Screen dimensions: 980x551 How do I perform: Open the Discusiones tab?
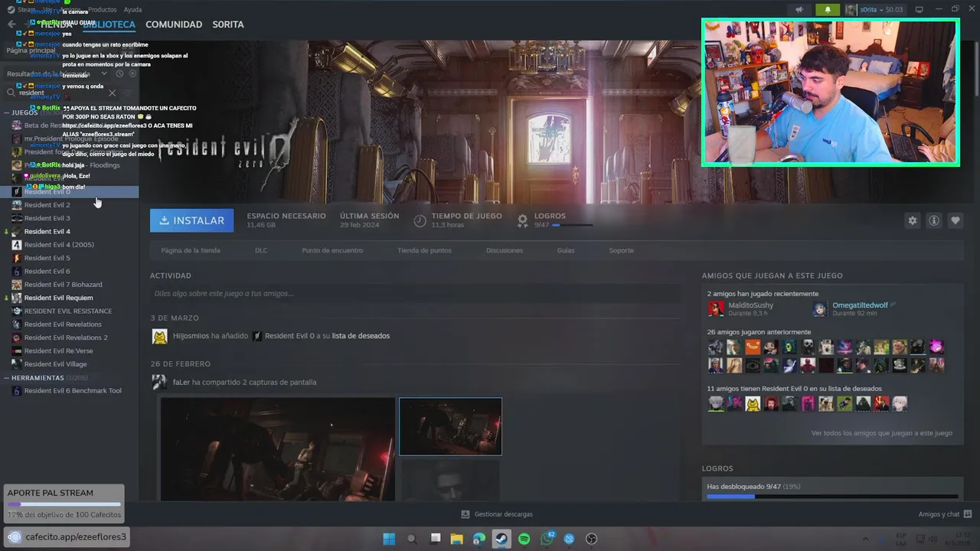[505, 250]
